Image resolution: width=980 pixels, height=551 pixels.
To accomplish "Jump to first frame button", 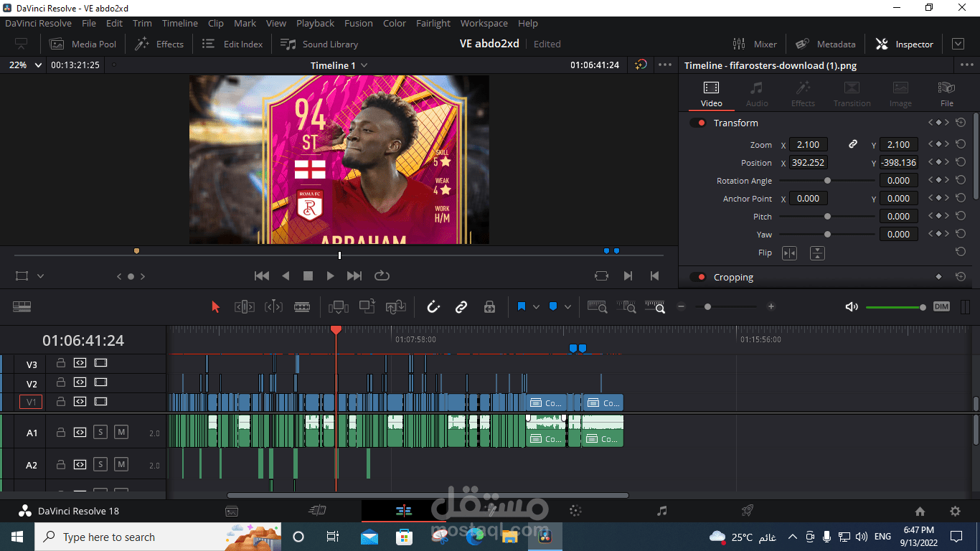I will pos(262,275).
